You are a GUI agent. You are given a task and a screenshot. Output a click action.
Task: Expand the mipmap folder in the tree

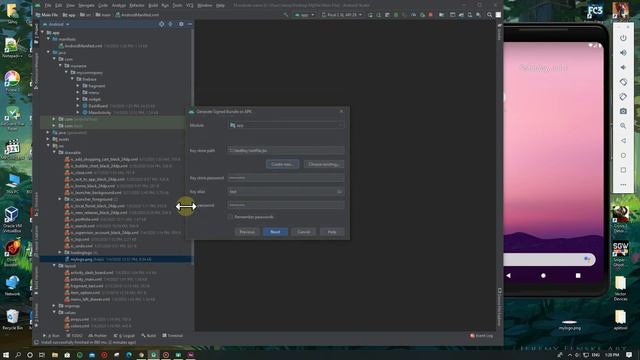54,306
